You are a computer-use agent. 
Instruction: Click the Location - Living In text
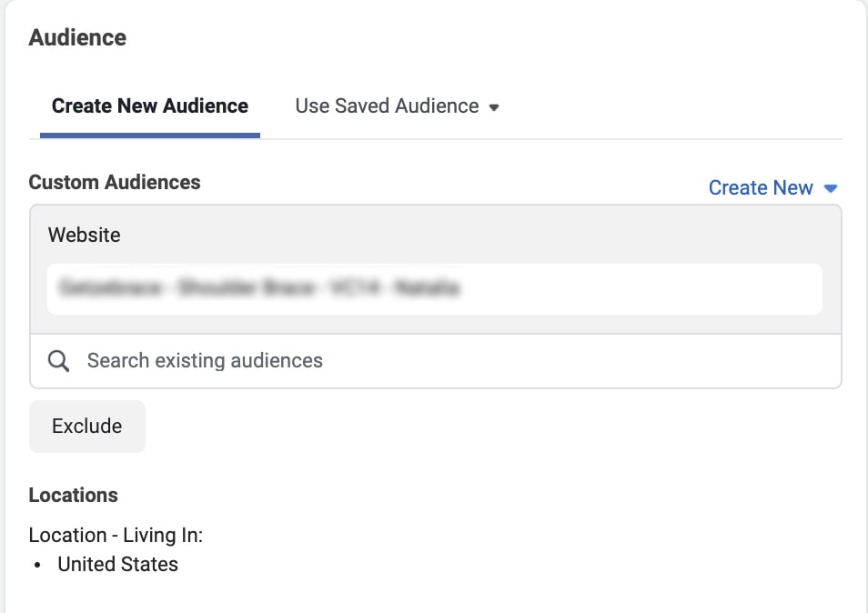116,536
